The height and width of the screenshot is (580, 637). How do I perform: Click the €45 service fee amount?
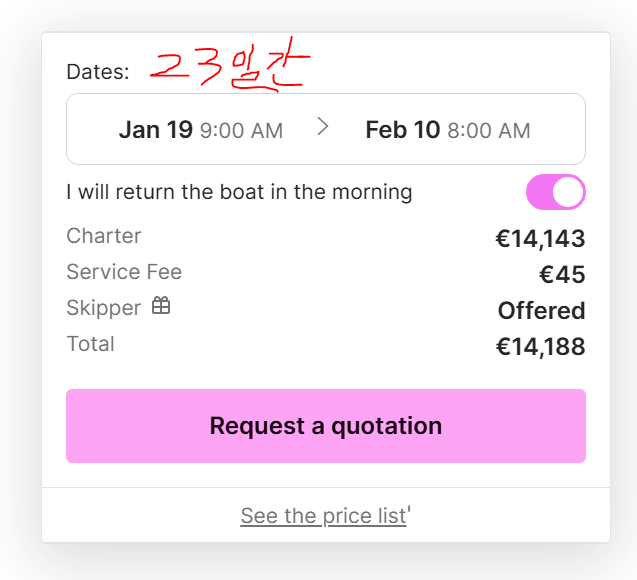[x=562, y=275]
